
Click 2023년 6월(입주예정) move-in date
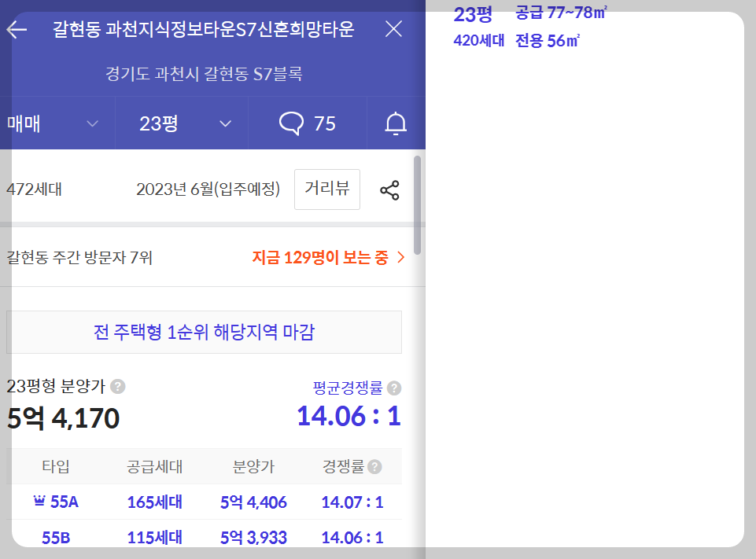[x=208, y=189]
